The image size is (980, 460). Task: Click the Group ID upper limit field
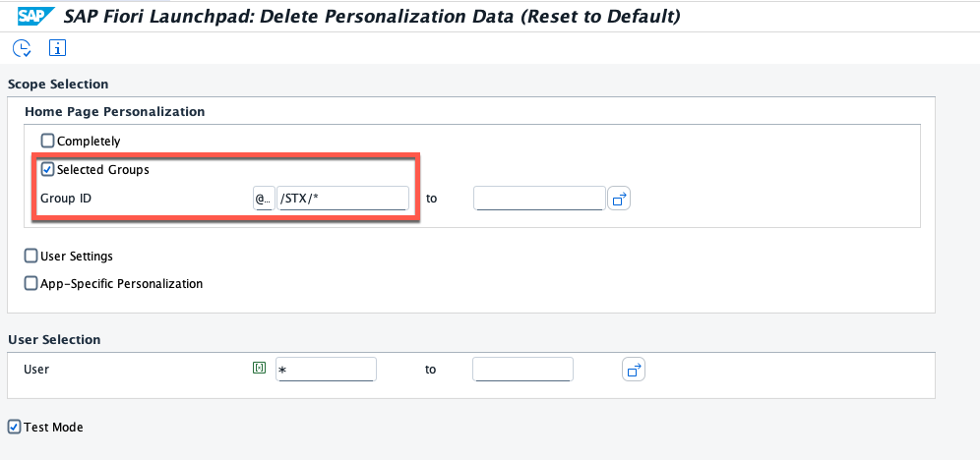538,199
